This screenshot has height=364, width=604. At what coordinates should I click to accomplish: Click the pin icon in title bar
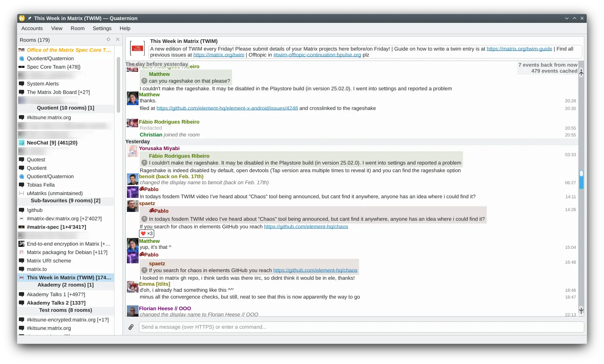pyautogui.click(x=30, y=18)
